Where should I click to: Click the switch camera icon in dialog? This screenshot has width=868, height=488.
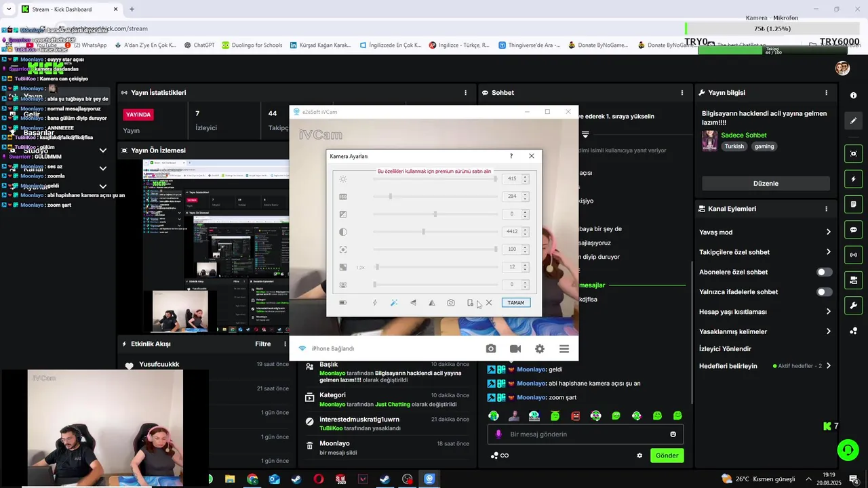[451, 303]
